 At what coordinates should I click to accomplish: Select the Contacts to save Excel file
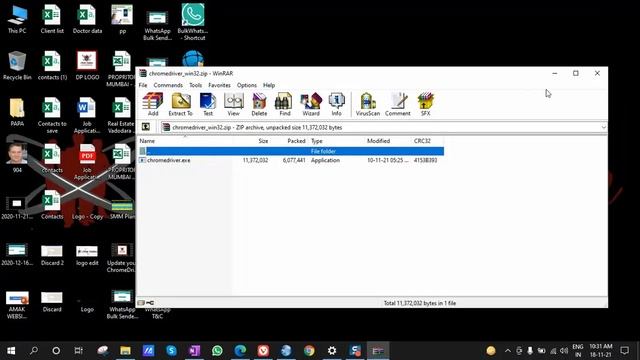(52, 116)
